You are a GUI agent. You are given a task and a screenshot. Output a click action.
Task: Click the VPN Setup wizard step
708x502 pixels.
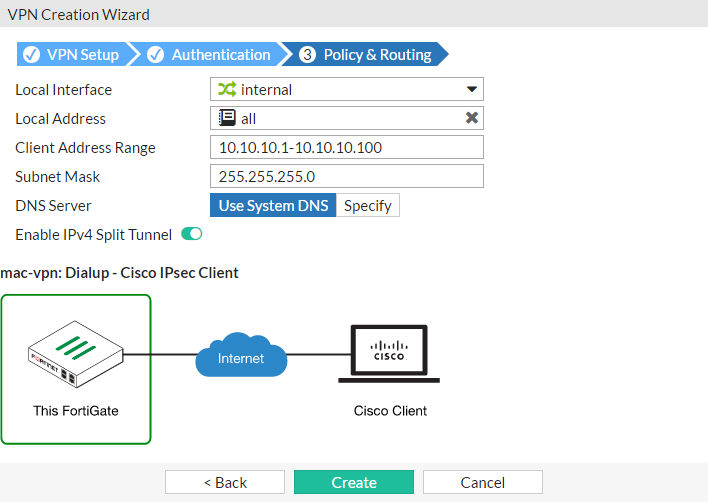tap(75, 55)
